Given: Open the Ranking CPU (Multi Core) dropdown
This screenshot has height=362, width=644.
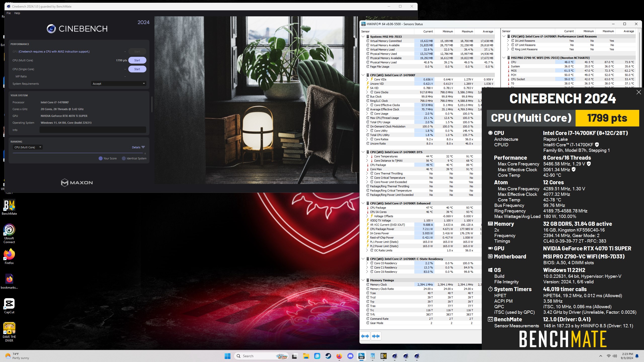Looking at the screenshot, I should click(x=28, y=147).
